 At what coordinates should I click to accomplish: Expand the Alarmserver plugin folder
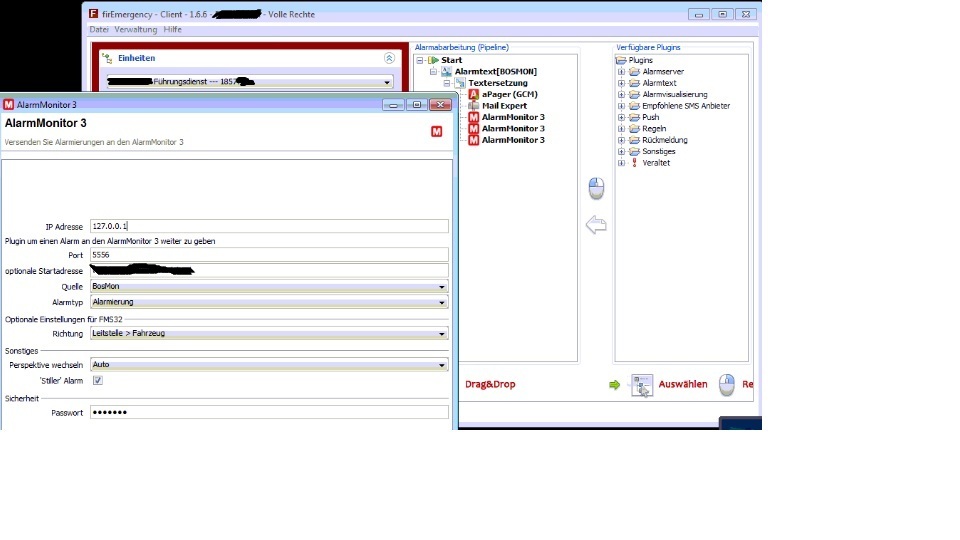click(621, 72)
